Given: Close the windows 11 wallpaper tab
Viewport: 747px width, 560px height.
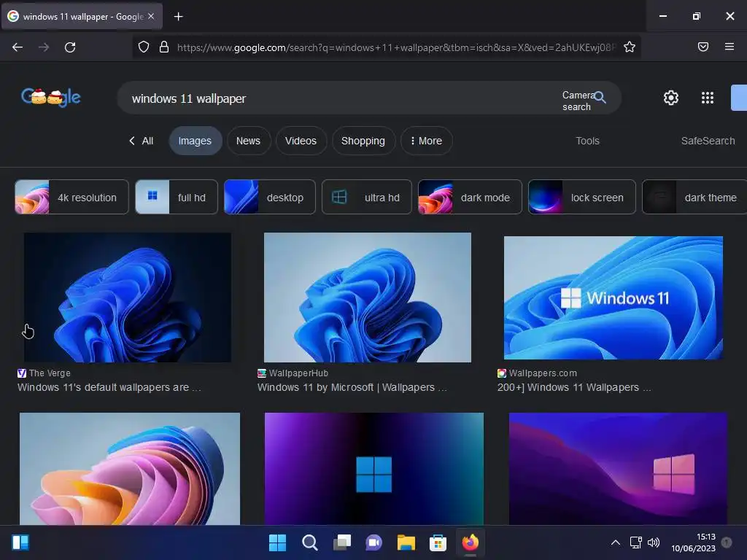Looking at the screenshot, I should [151, 16].
